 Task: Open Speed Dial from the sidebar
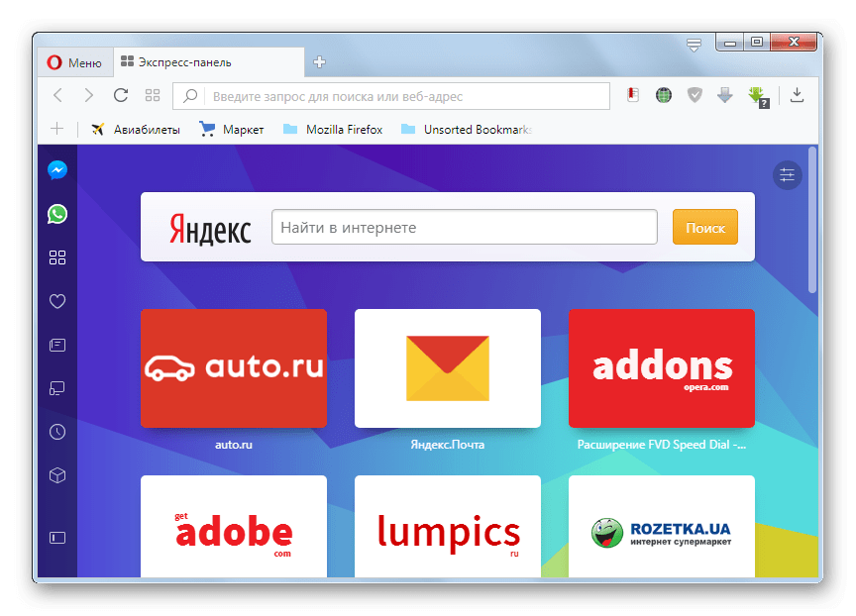[x=57, y=257]
